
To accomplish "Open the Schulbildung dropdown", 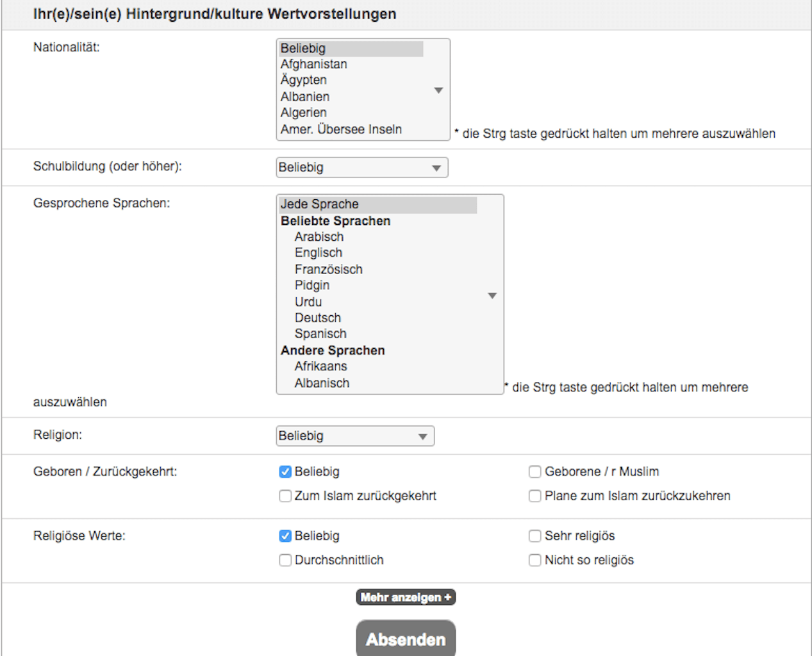I will (362, 168).
